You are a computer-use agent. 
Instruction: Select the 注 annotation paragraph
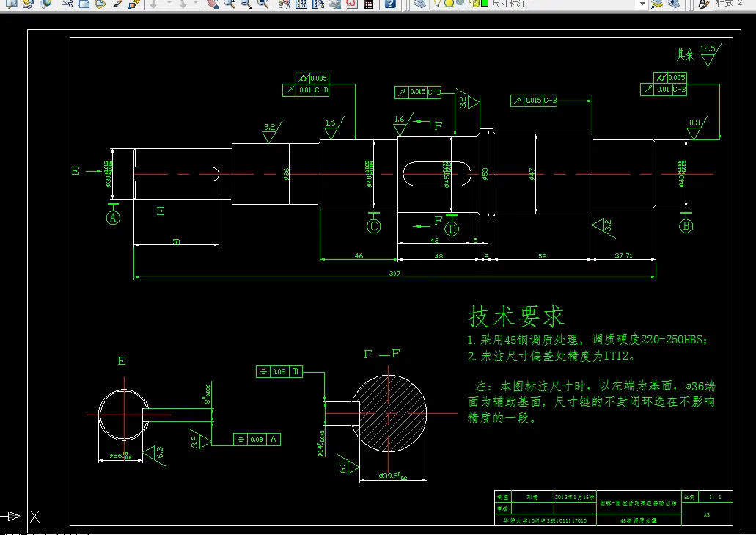pos(592,401)
